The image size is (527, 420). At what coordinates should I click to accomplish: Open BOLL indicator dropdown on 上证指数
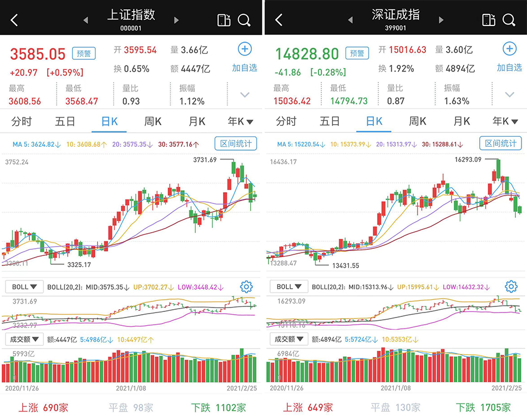(24, 287)
